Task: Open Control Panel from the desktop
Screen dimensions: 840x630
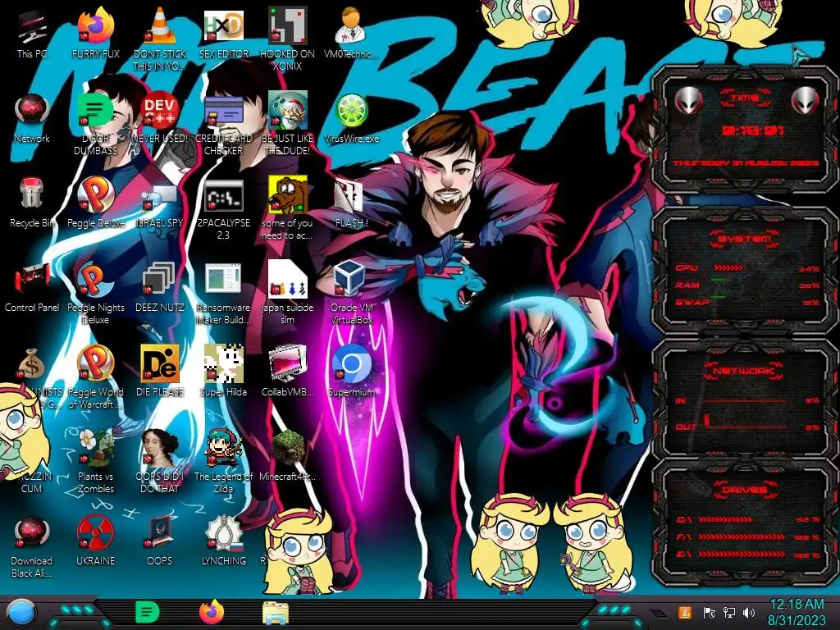Action: [x=32, y=288]
